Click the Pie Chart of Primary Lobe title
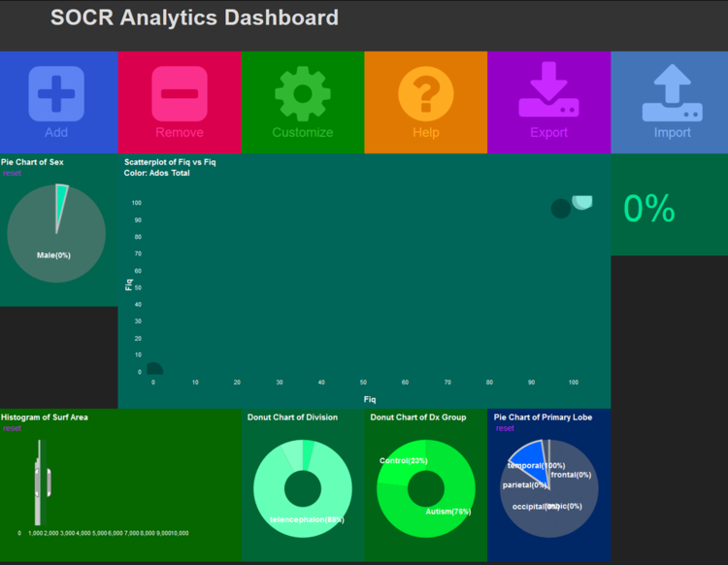The width and height of the screenshot is (728, 565). point(543,416)
